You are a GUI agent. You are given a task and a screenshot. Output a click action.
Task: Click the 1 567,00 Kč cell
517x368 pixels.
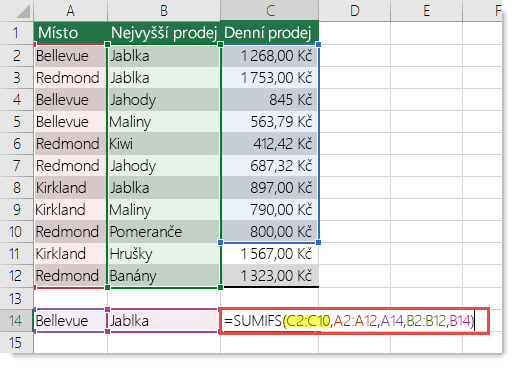(269, 254)
